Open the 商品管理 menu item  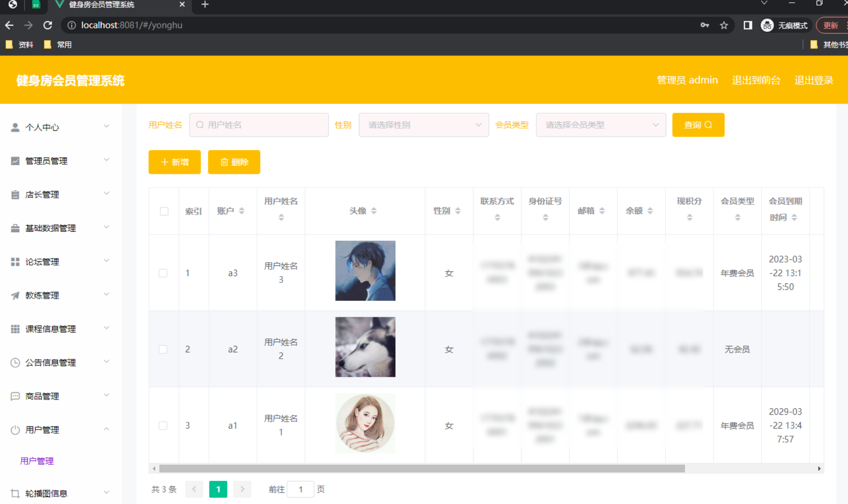click(61, 396)
